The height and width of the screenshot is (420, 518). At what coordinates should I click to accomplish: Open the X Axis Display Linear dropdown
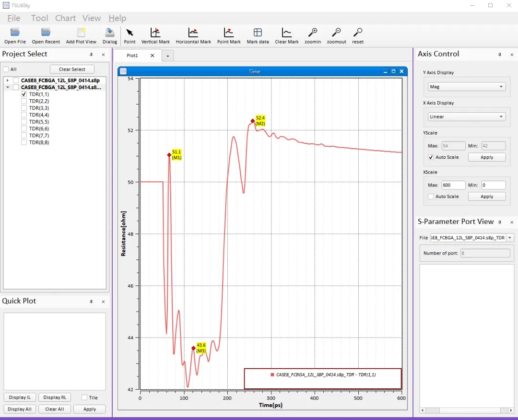466,117
